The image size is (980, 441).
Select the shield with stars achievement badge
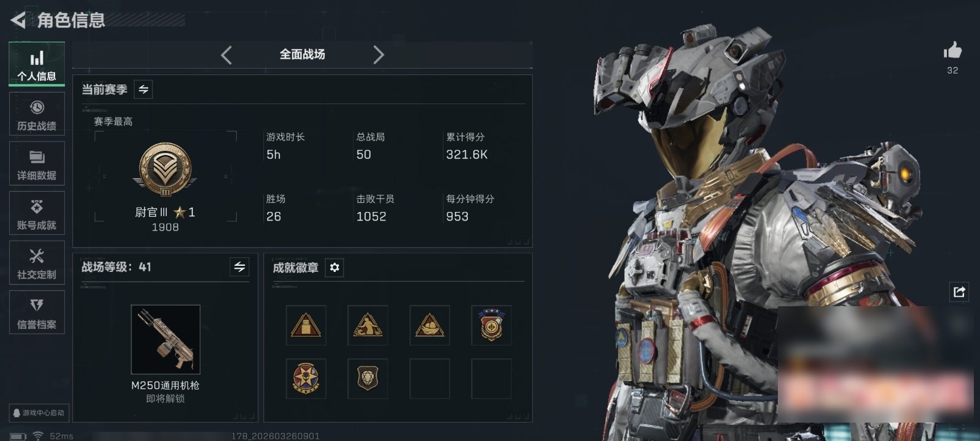[x=491, y=325]
